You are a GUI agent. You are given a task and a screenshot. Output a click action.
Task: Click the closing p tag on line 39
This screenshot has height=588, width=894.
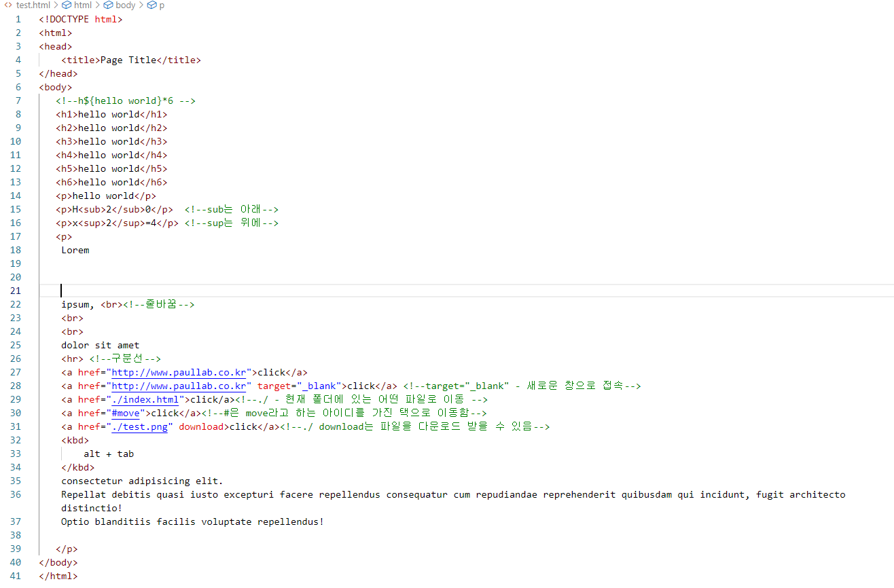pyautogui.click(x=67, y=549)
